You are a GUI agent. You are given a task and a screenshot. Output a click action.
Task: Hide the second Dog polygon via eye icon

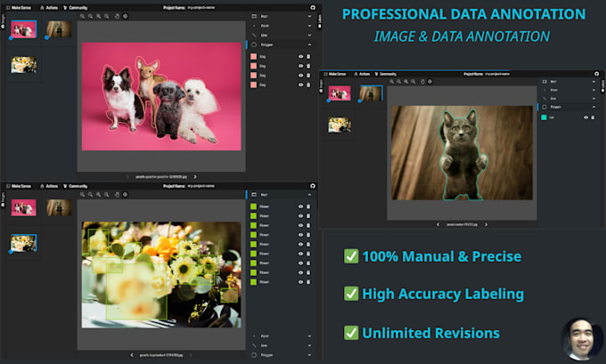pyautogui.click(x=300, y=66)
